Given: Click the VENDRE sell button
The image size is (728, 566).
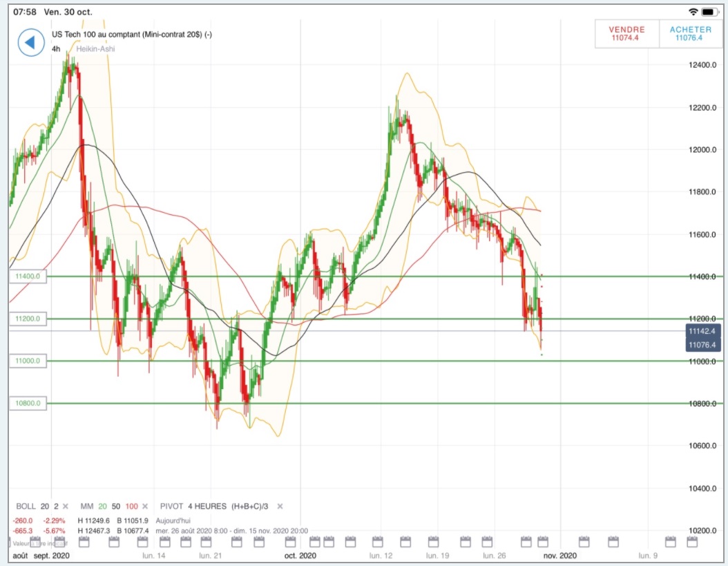Looking at the screenshot, I should [x=626, y=33].
